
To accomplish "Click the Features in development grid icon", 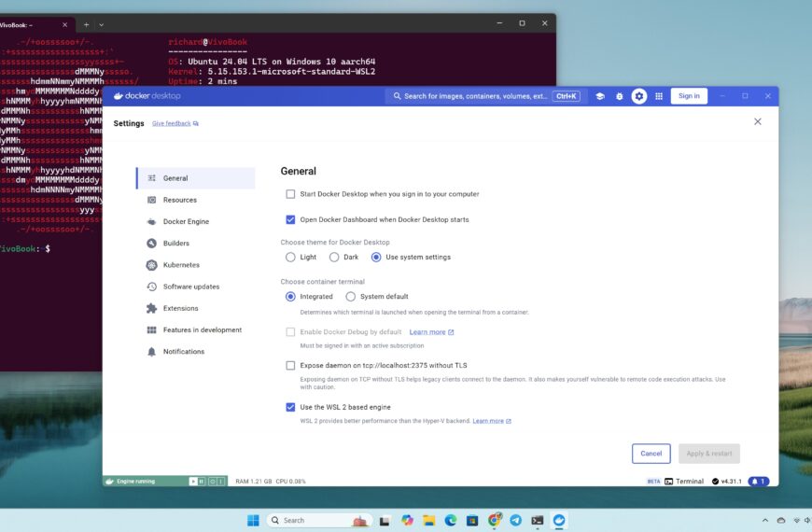I will tap(152, 330).
